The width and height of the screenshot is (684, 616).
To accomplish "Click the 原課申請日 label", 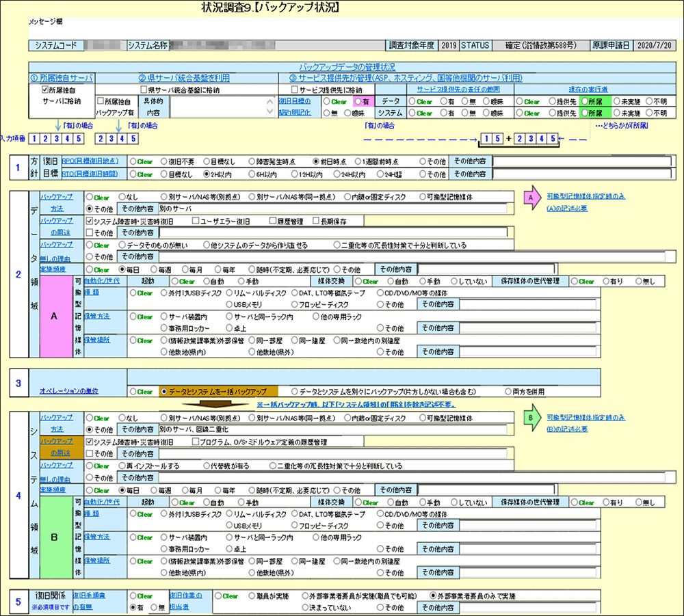I will tap(611, 45).
